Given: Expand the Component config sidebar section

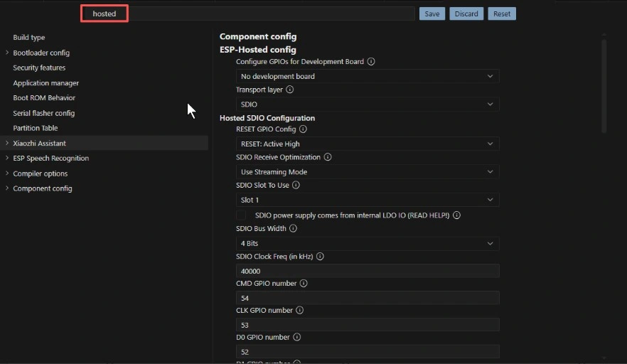Looking at the screenshot, I should click(7, 188).
